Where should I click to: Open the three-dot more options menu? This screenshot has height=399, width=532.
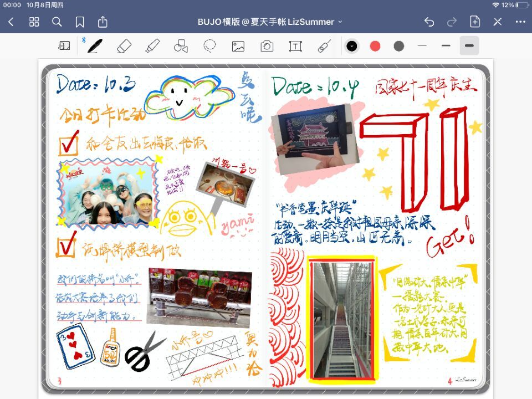point(520,22)
